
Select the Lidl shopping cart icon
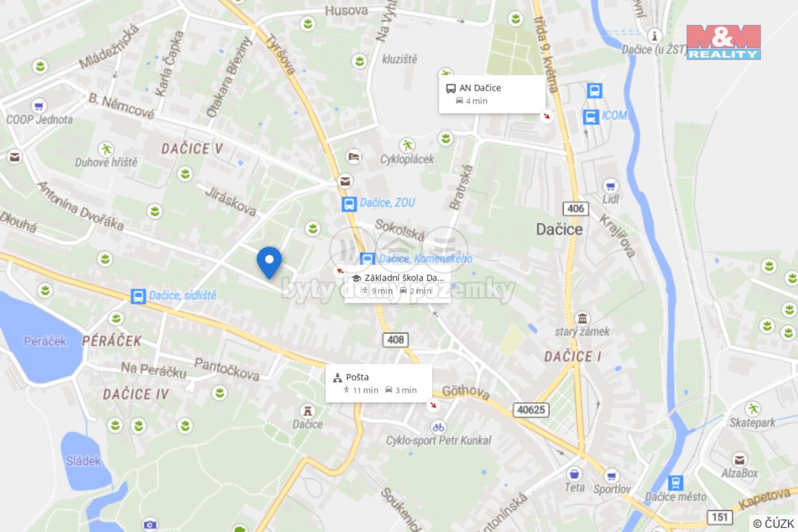coord(610,186)
